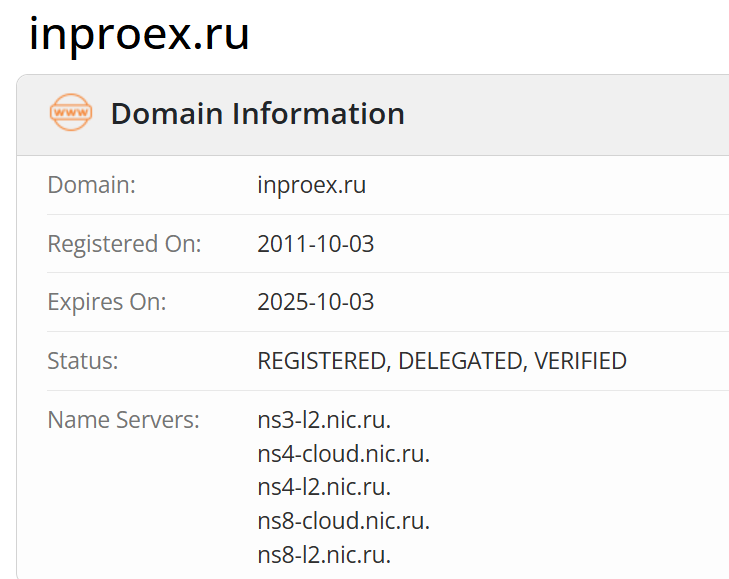Click the Name Servers: label
This screenshot has width=729, height=579.
pyautogui.click(x=123, y=420)
